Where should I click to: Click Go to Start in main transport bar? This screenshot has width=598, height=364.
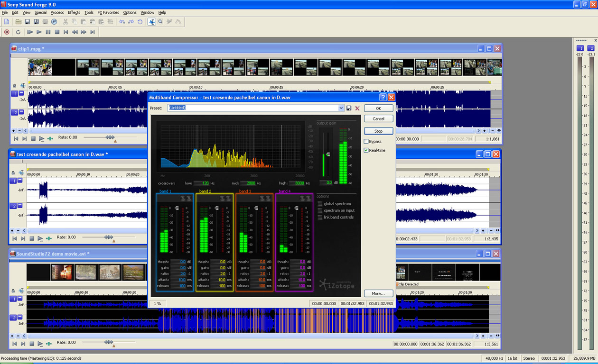coord(66,32)
